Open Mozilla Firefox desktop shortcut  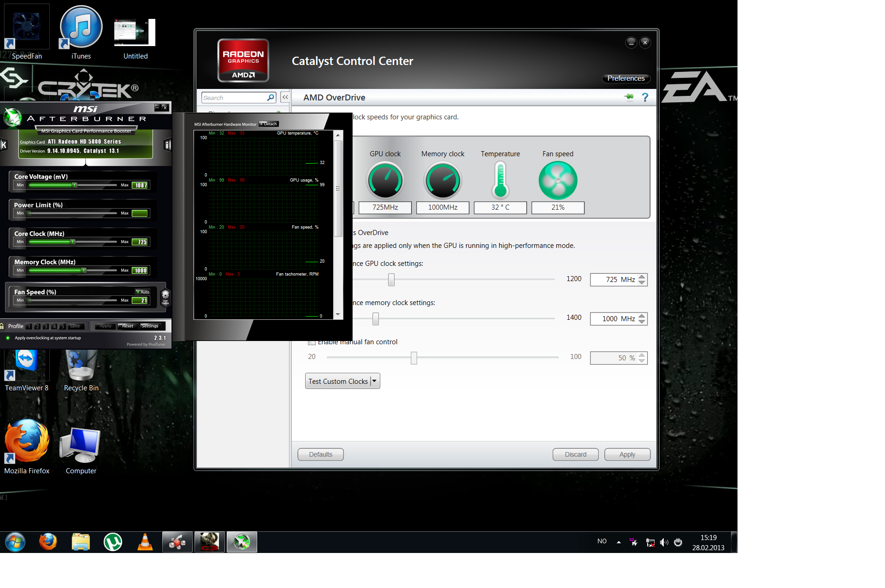[27, 446]
